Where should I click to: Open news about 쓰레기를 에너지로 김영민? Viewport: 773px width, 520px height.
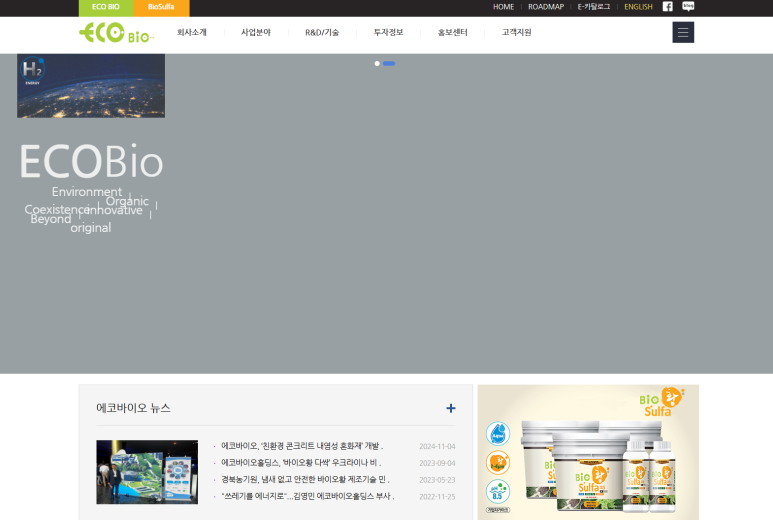click(308, 496)
